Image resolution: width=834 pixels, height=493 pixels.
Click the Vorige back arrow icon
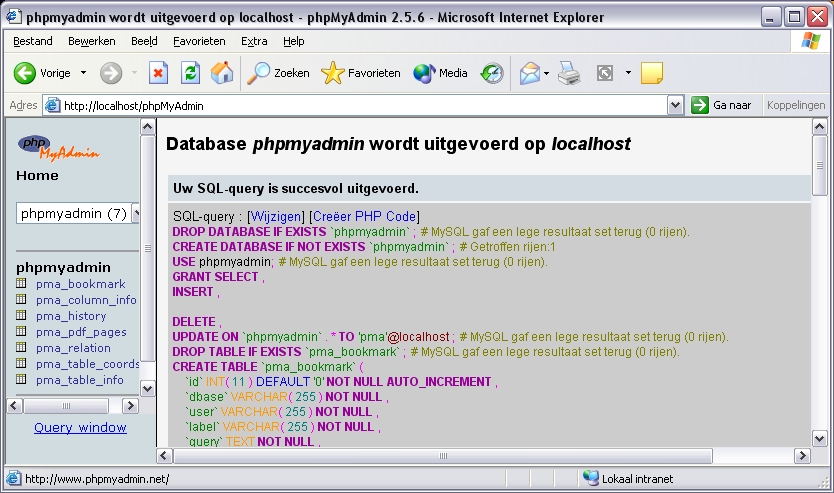pos(24,73)
